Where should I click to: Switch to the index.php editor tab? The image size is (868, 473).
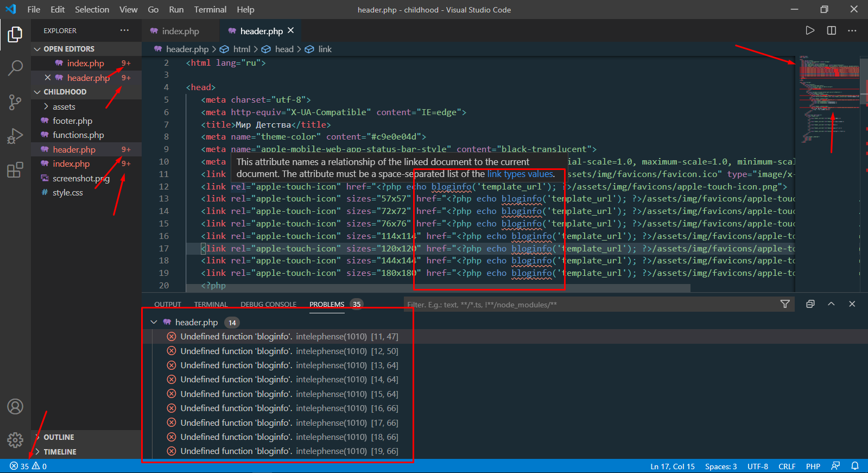(x=180, y=31)
